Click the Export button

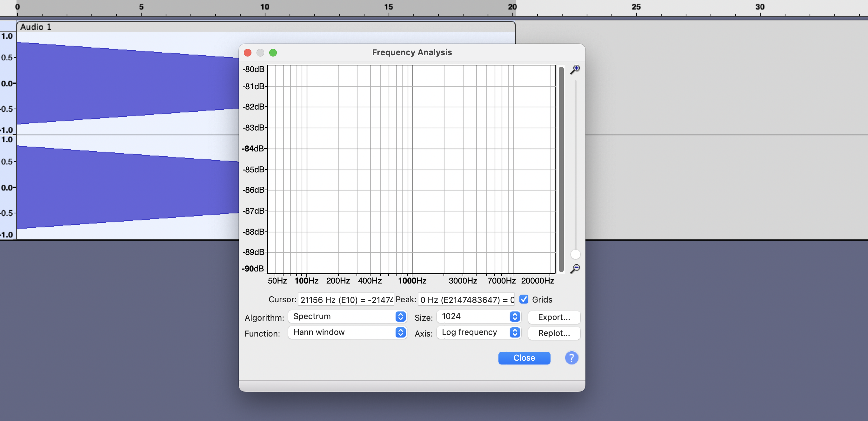coord(554,317)
